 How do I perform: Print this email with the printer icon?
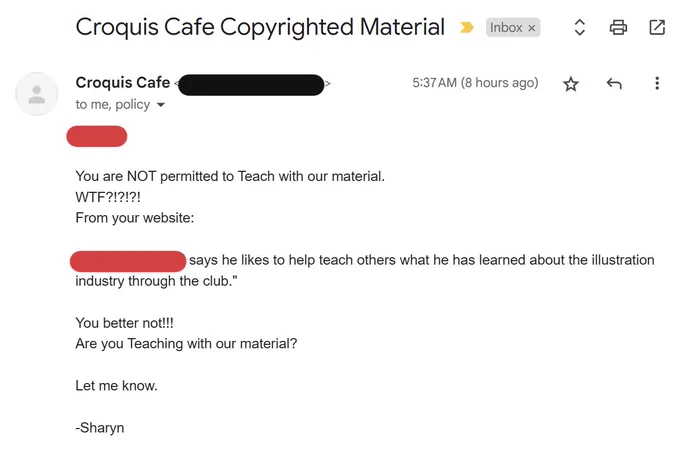coord(618,27)
